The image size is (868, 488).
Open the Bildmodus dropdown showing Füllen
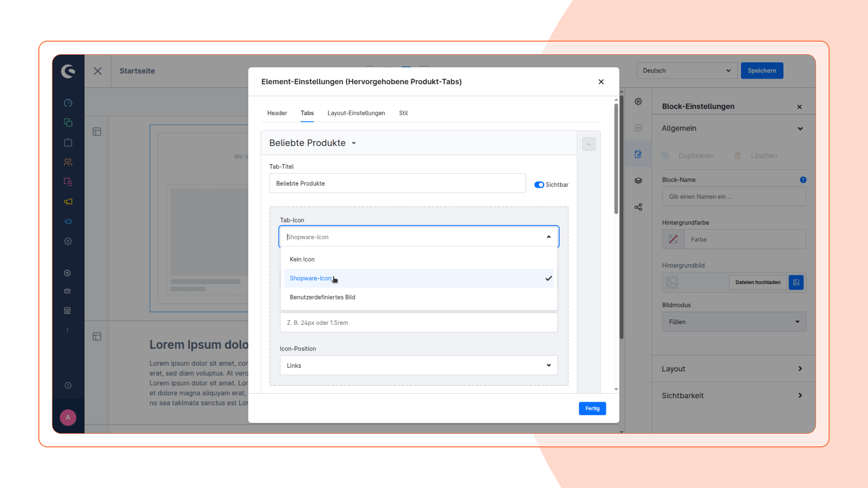point(734,322)
